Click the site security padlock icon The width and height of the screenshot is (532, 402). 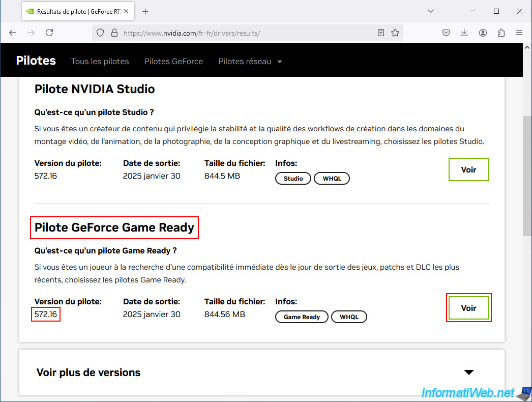(x=114, y=33)
